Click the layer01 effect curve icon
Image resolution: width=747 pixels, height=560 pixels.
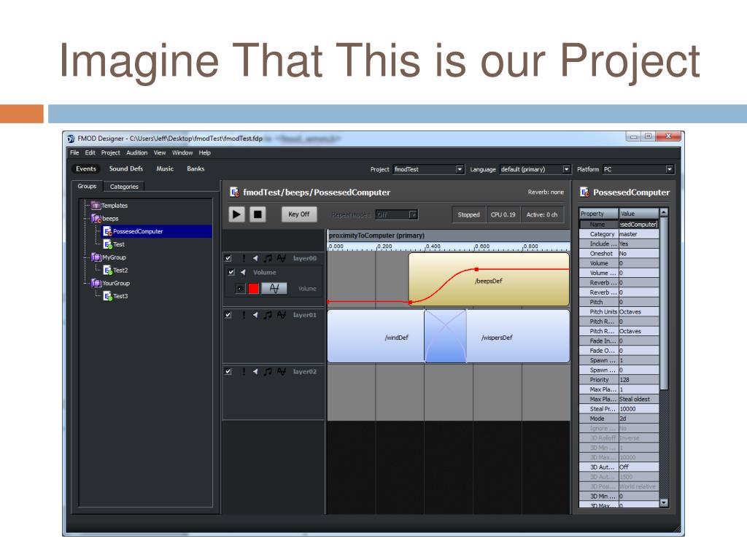(282, 315)
